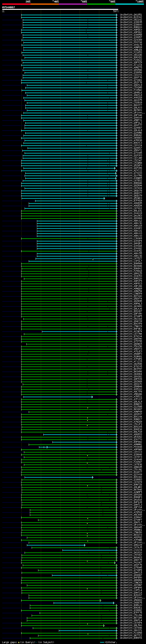Viewport: 146px width, 644px height.
Task: Select the UniRef100_P93448 label
Action: pyautogui.click(x=131, y=447)
